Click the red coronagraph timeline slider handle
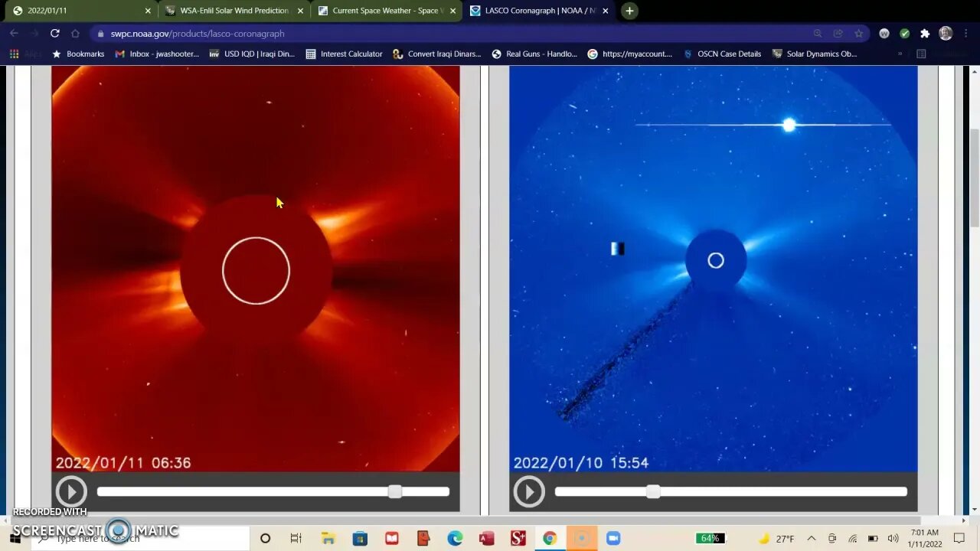 (394, 492)
